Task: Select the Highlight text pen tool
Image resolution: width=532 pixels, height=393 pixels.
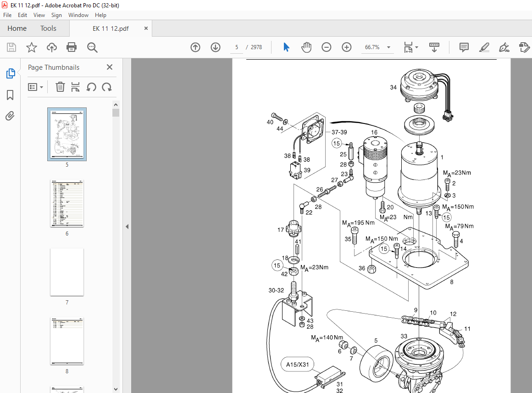Action: [x=484, y=47]
